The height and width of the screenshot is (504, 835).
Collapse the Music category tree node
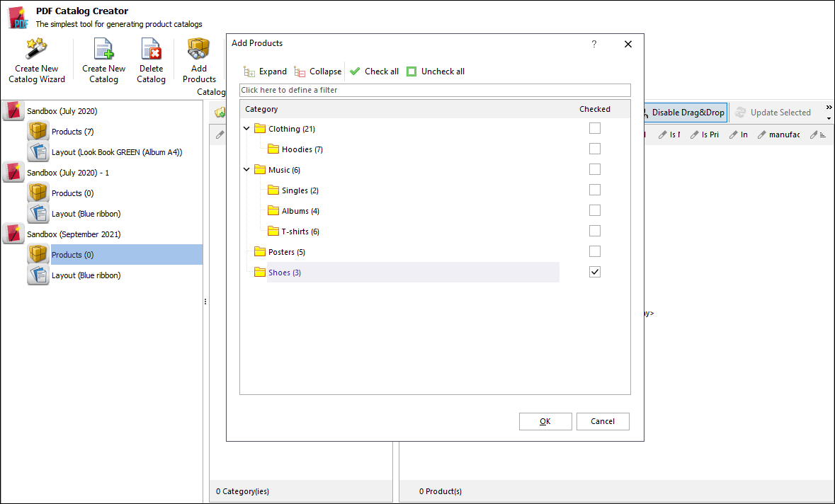[x=246, y=170]
